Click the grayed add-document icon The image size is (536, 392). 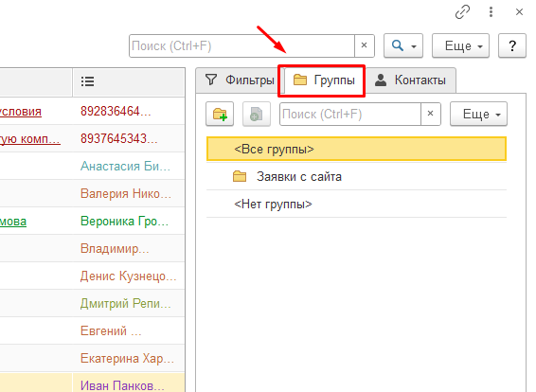pos(257,114)
